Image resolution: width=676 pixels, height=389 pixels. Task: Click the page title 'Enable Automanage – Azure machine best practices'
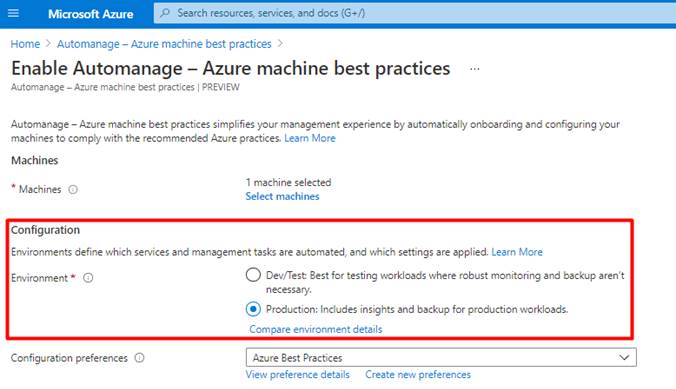pyautogui.click(x=231, y=69)
